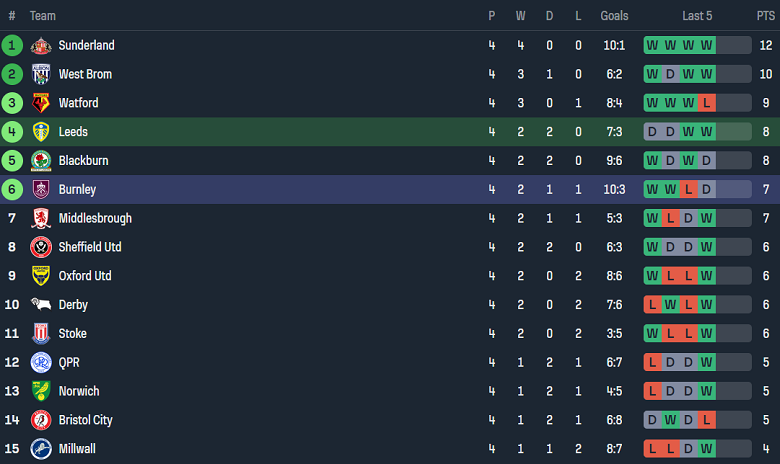Open the Bristol City team link
Screen dimensions: 780x464
[x=85, y=420]
